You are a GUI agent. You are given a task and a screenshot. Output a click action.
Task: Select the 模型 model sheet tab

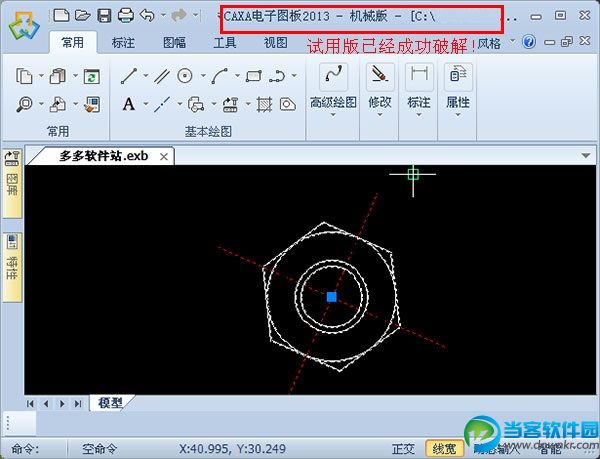(x=111, y=403)
